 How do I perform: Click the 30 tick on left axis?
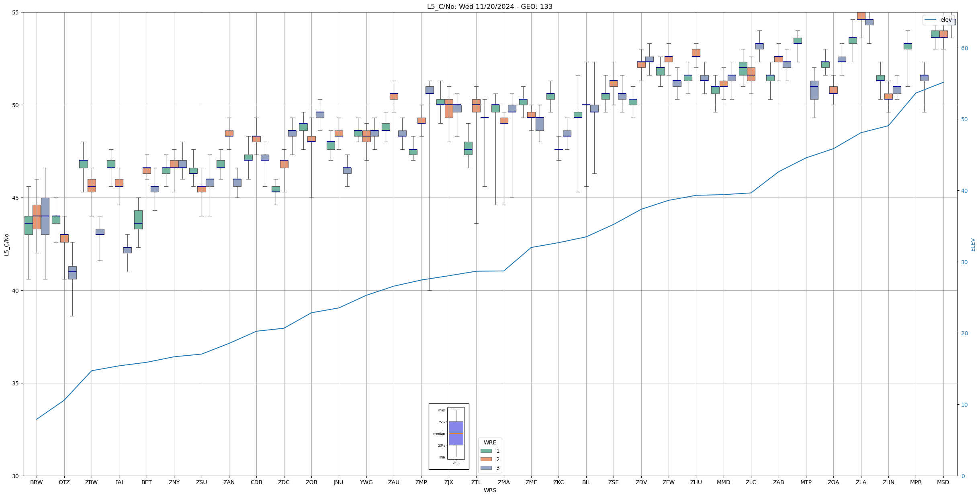coord(15,476)
